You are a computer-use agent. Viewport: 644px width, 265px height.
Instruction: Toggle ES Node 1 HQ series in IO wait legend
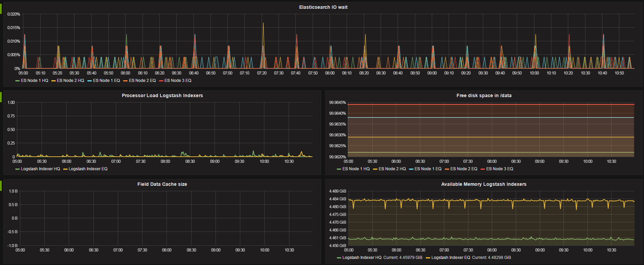coord(35,81)
